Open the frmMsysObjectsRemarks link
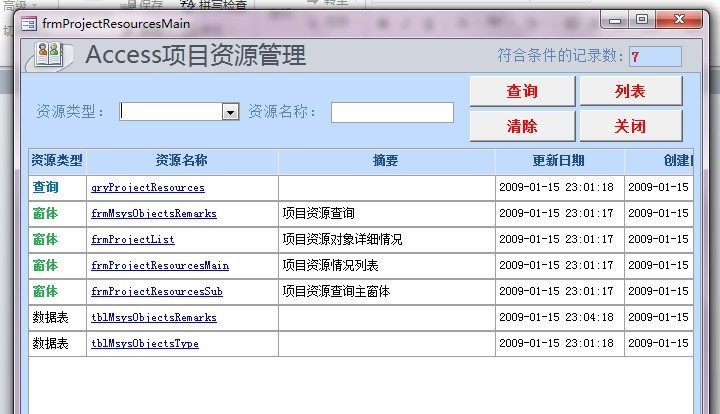720x414 pixels. pos(154,213)
